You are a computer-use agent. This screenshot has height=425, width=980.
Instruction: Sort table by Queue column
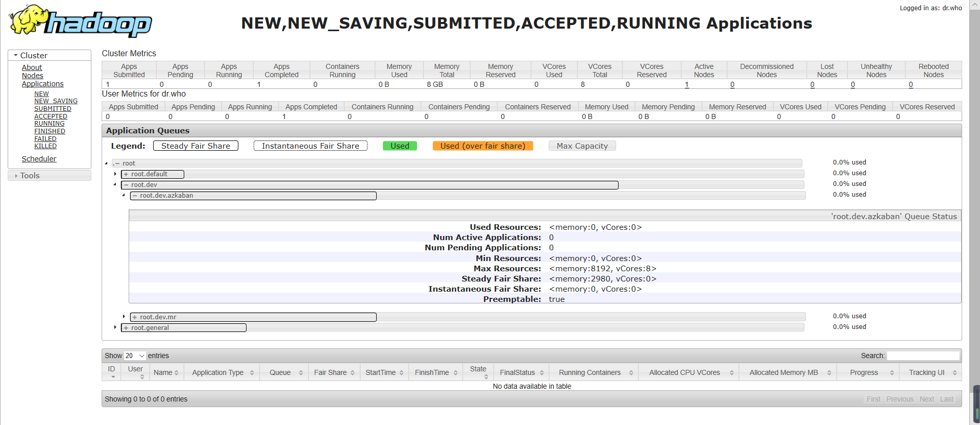pyautogui.click(x=284, y=372)
